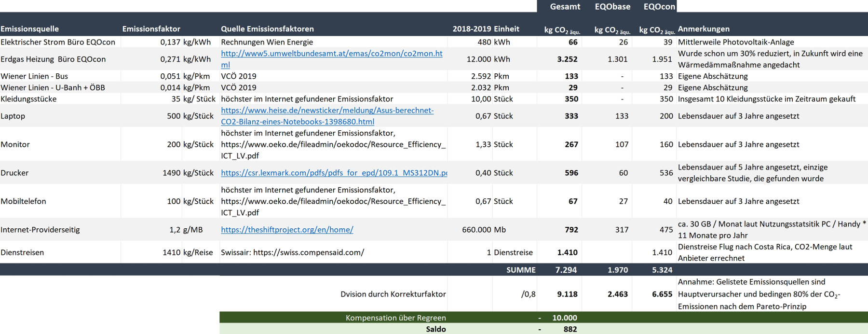
Task: Select the Anmerkungen column header
Action: click(704, 29)
